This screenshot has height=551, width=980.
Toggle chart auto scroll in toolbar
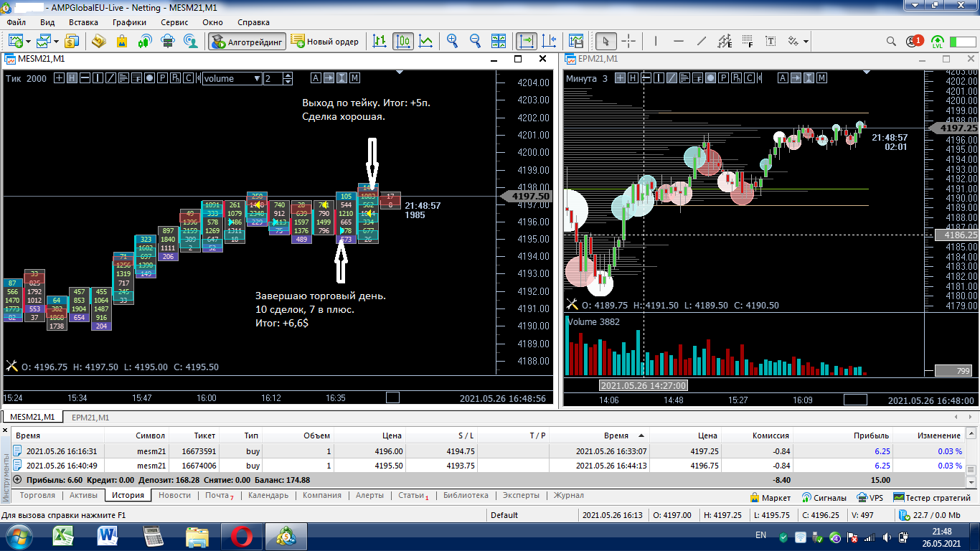point(527,41)
